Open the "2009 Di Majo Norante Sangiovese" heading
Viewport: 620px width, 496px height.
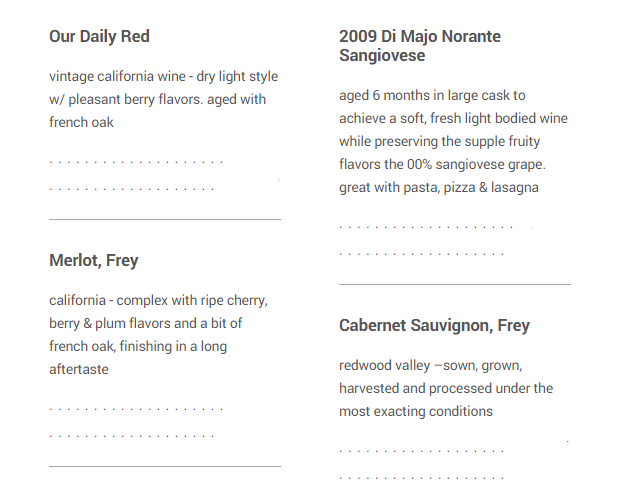pos(419,46)
